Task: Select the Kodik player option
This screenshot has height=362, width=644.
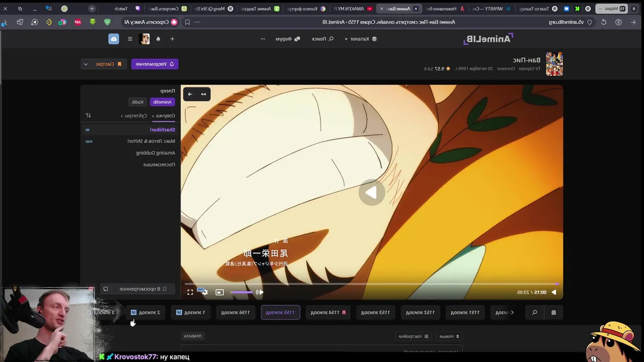Action: [137, 102]
